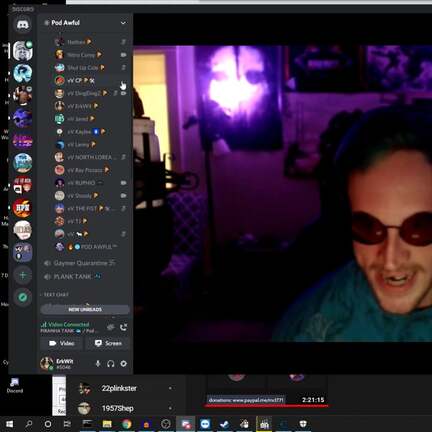
Task: Open Steam from the taskbar
Action: 225,424
